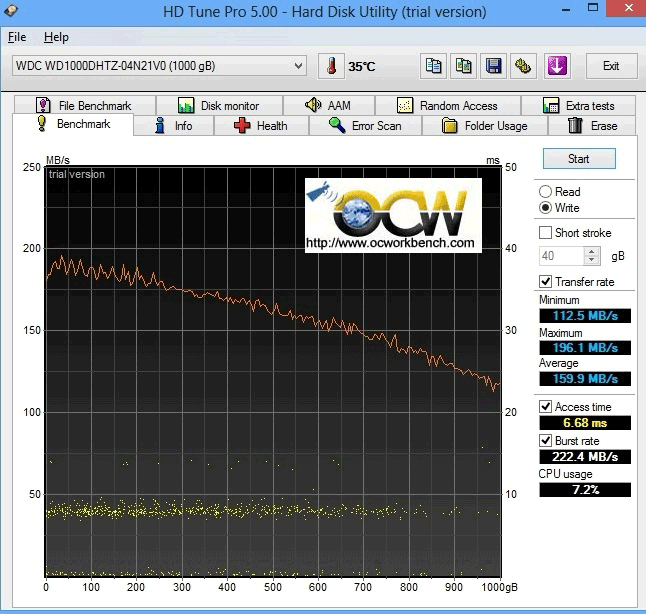Screen dimensions: 646x614
Task: Uncheck the Transfer rate checkbox
Action: (545, 282)
